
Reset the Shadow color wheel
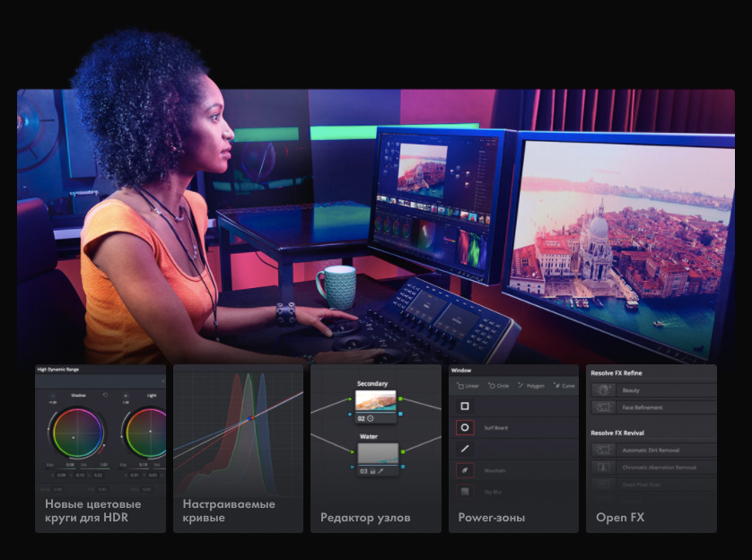(x=105, y=395)
